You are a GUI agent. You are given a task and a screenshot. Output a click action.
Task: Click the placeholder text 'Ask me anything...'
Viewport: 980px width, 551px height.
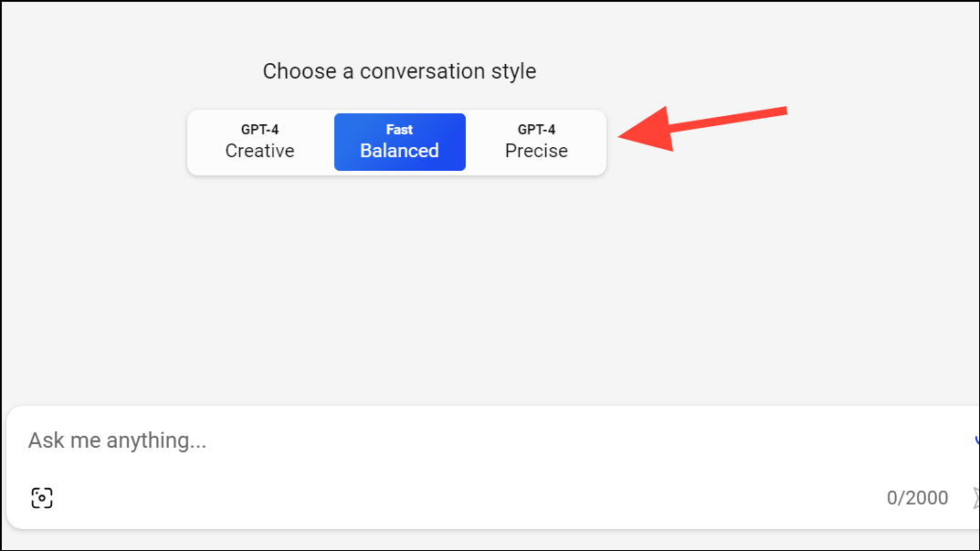[117, 441]
